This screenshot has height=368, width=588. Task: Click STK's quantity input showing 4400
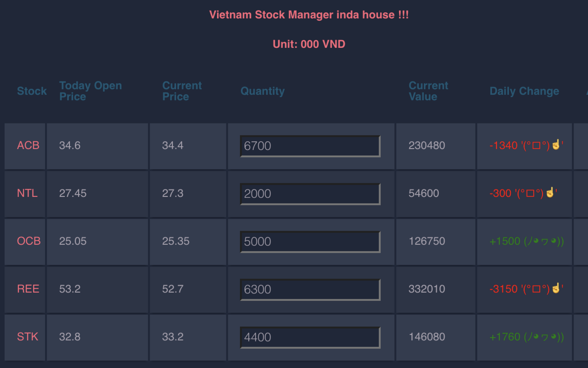[310, 337]
